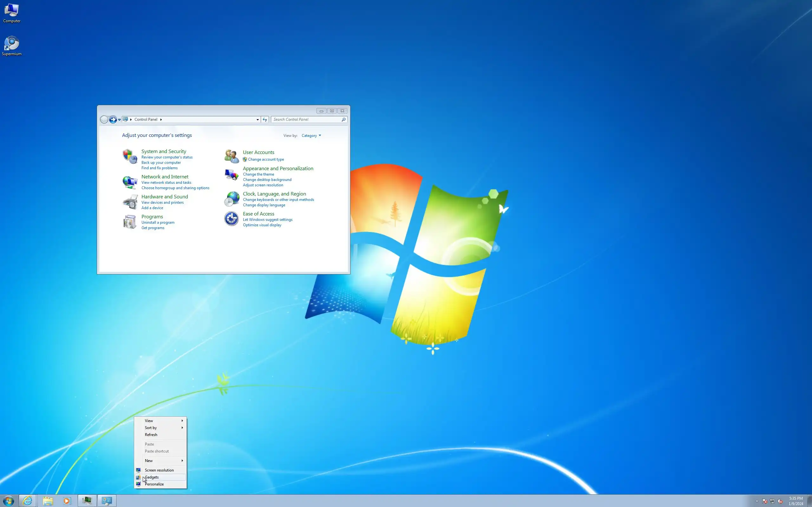The width and height of the screenshot is (812, 507).
Task: Launch Internet Explorer from the taskbar
Action: coord(28,501)
